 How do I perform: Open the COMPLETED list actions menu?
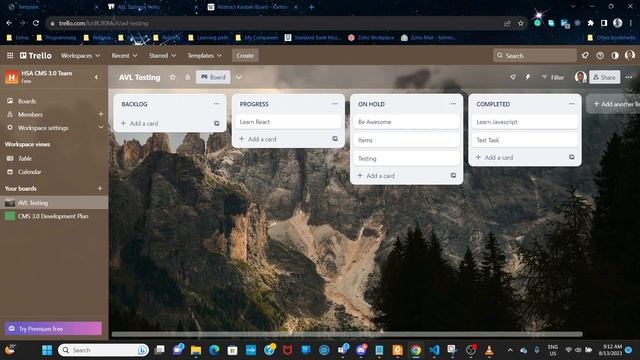click(x=571, y=104)
